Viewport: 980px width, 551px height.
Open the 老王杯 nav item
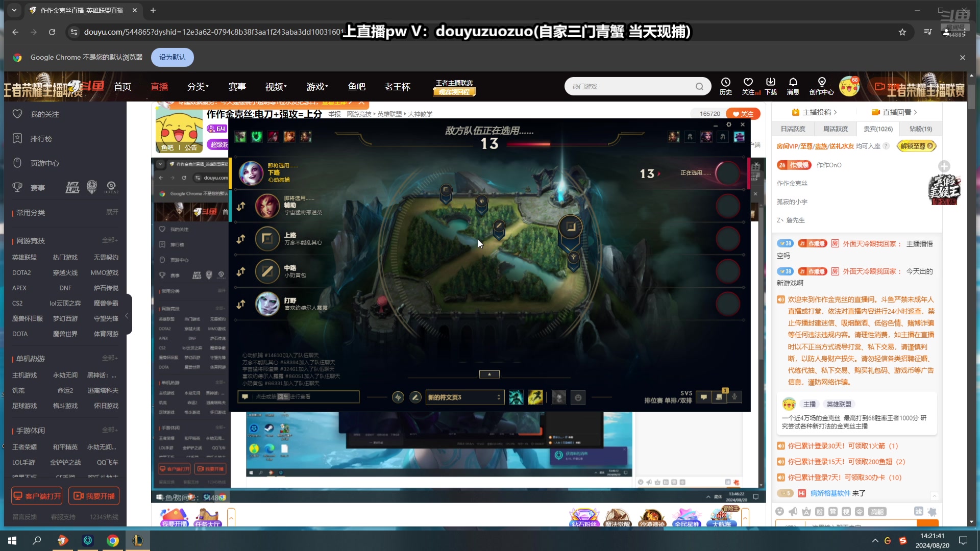point(397,87)
